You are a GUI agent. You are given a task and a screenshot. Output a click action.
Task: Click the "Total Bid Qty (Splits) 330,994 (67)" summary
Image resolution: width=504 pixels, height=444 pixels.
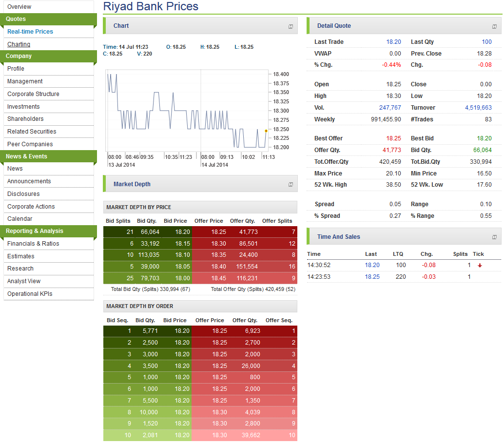[x=151, y=290]
